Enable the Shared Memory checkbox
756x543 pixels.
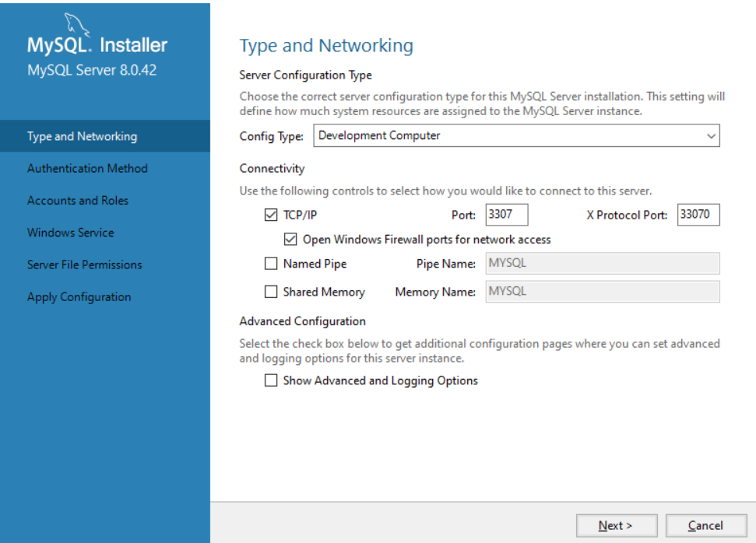271,292
